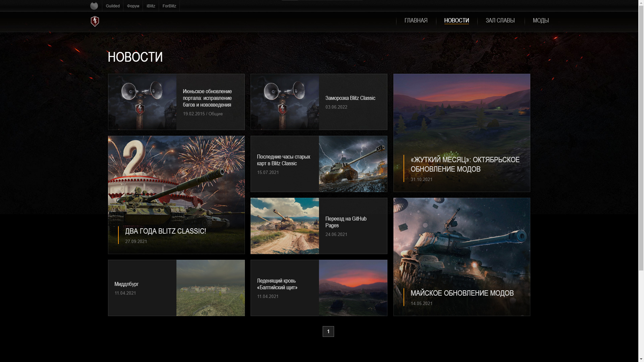The width and height of the screenshot is (644, 362).
Task: Click the Blitz shield logo icon
Action: click(95, 21)
